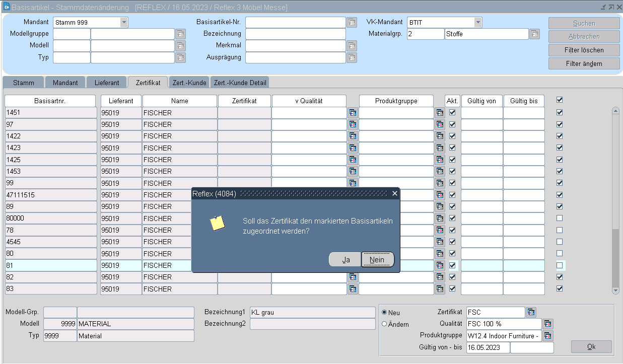Close the Reflex (4084) dialog
Screen dimensions: 623x364
[394, 193]
